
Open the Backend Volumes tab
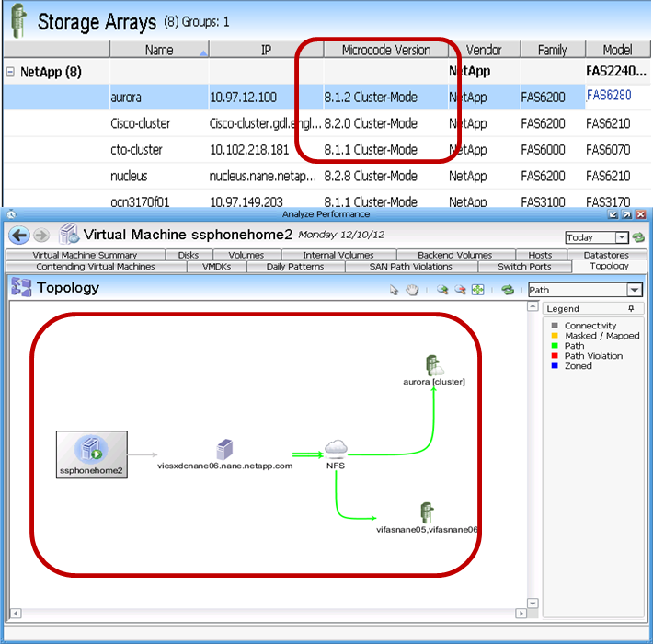pyautogui.click(x=455, y=255)
